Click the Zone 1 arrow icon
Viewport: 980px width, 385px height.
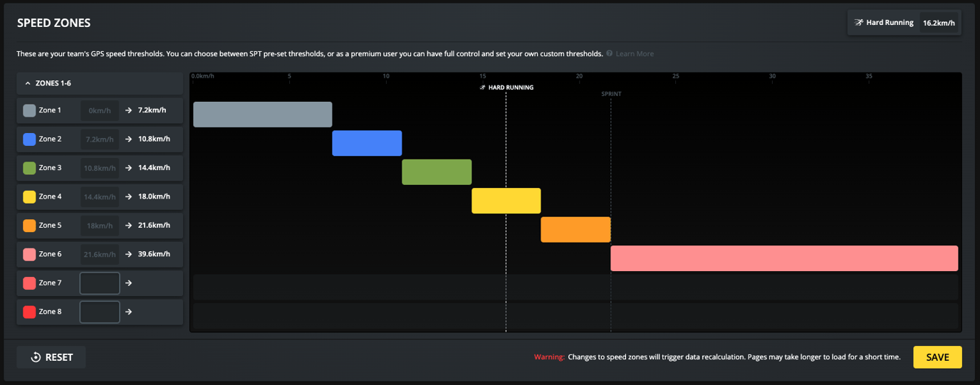tap(128, 110)
